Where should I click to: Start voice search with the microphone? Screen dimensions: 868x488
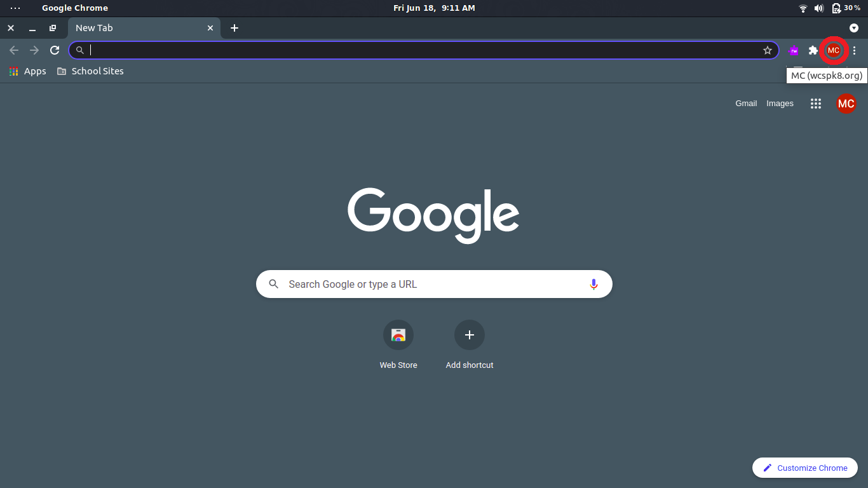593,284
